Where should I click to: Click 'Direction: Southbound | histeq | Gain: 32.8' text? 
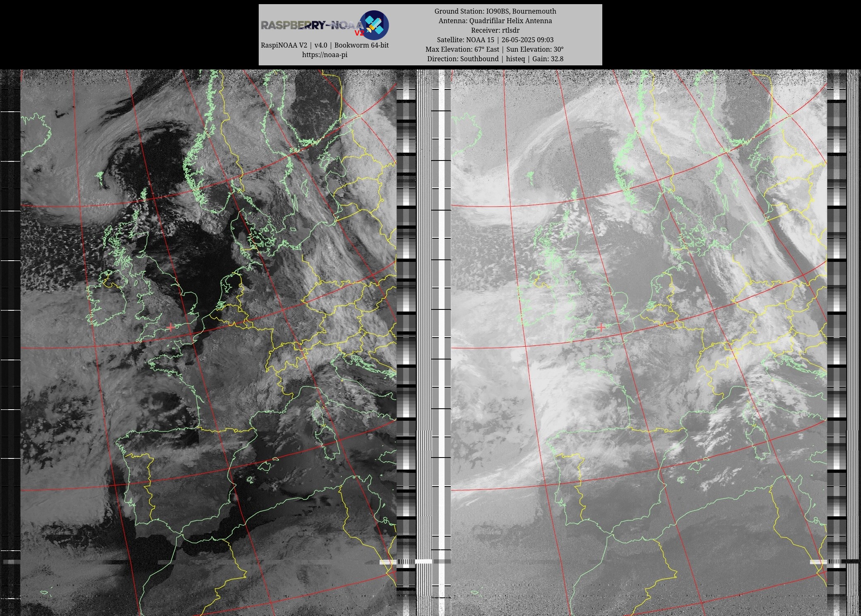click(x=495, y=59)
